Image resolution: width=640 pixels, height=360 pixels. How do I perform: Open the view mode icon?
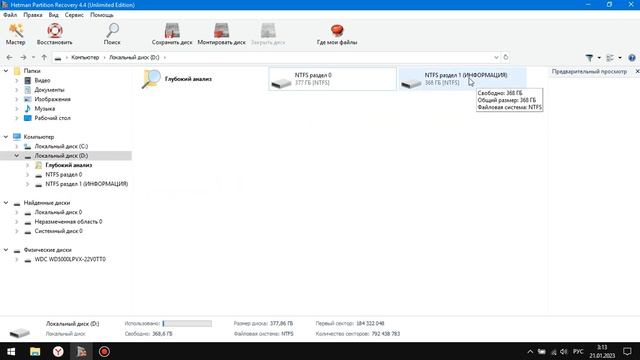(610, 58)
